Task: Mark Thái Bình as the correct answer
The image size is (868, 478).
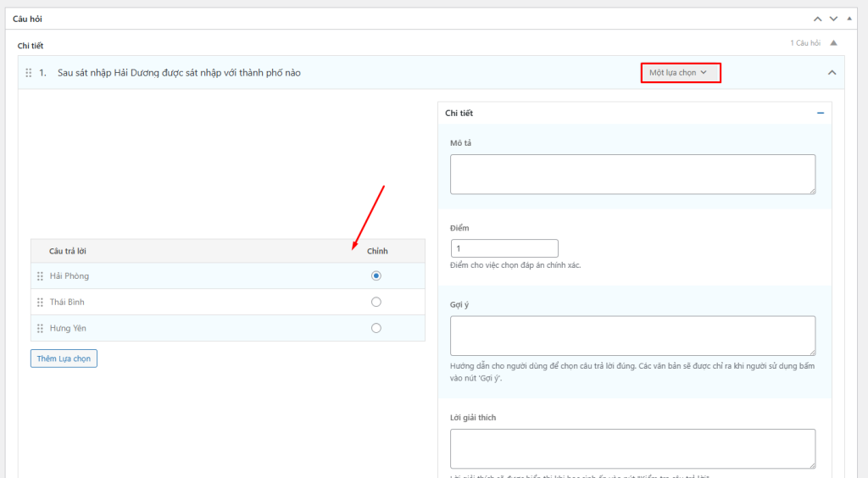Action: (376, 302)
